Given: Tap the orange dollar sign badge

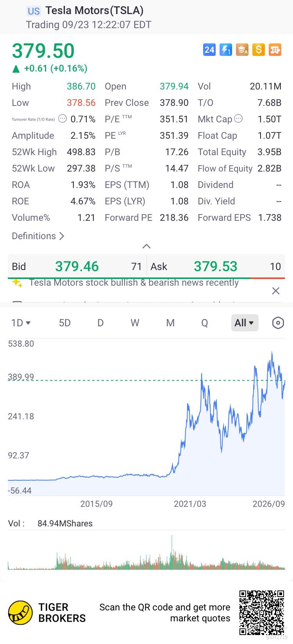Looking at the screenshot, I should 259,50.
